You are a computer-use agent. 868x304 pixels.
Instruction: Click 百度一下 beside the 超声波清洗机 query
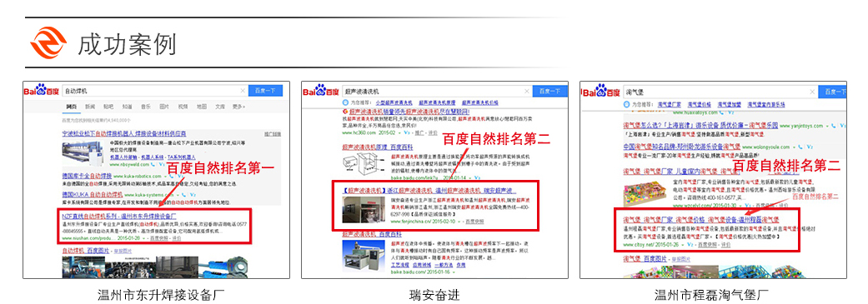pyautogui.click(x=550, y=92)
